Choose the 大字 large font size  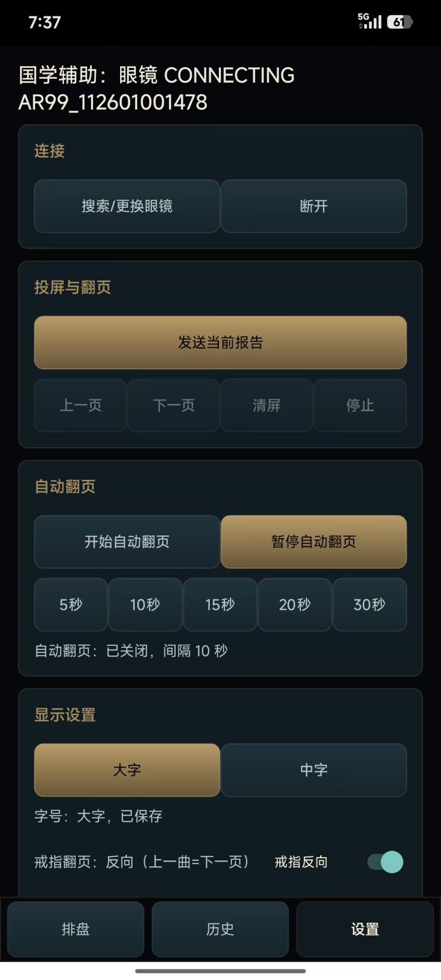point(127,770)
